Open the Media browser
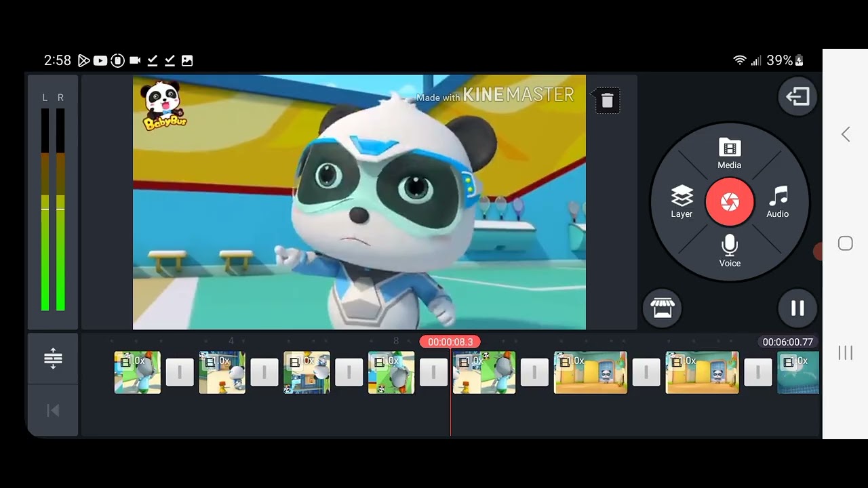 coord(730,154)
